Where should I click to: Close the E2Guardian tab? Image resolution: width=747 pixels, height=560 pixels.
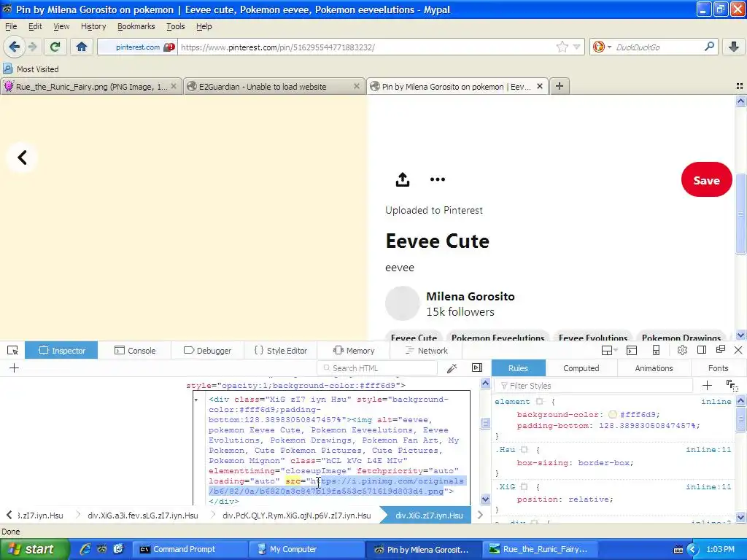(356, 86)
